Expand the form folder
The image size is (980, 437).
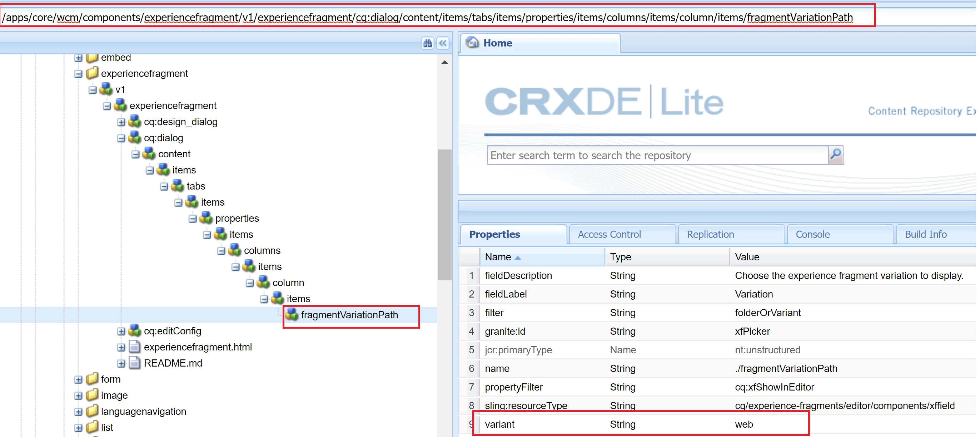click(78, 379)
